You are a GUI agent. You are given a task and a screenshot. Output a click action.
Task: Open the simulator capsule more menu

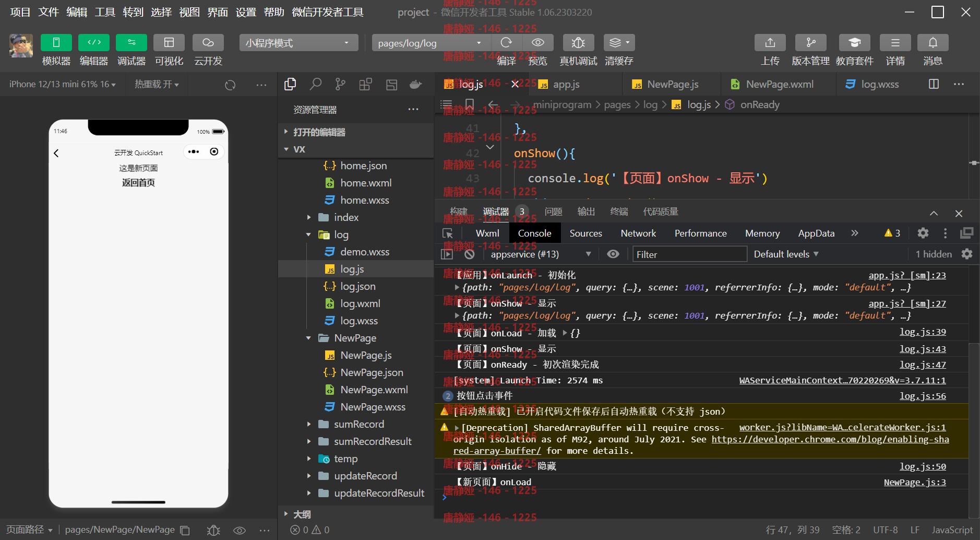194,151
